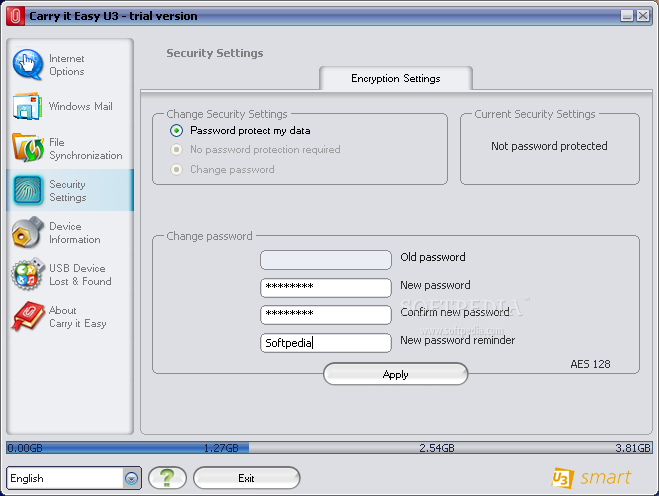Click the 2.54GB capacity marker
Image resolution: width=659 pixels, height=496 pixels.
pos(437,448)
